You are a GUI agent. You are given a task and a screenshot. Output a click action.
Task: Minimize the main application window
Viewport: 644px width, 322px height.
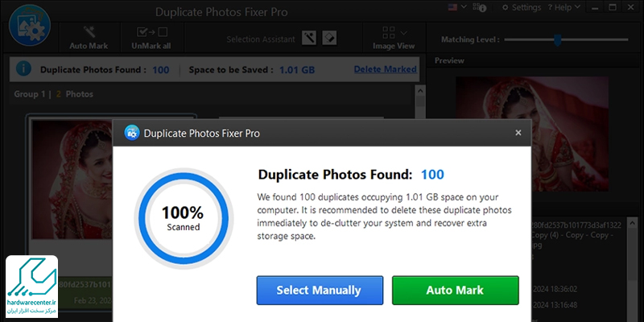tap(597, 7)
